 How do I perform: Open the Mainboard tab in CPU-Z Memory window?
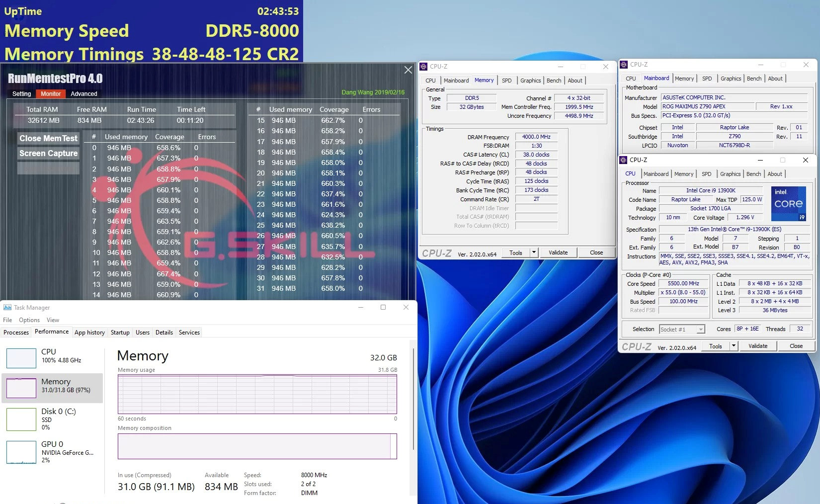tap(456, 81)
